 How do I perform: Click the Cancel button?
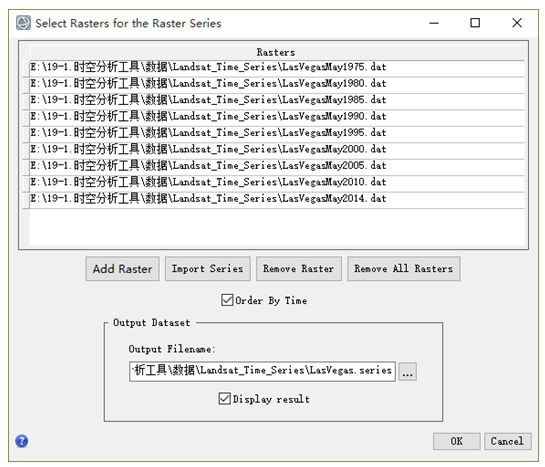(x=507, y=441)
